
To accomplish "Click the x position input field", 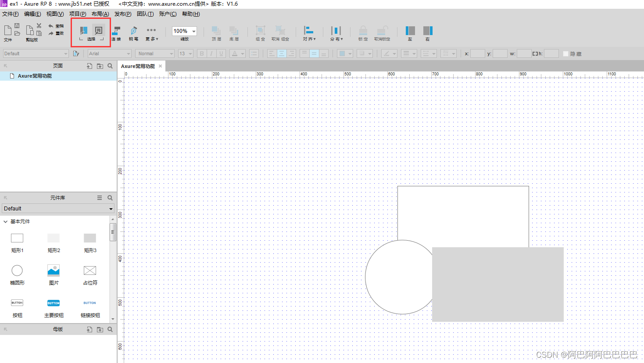I will point(478,53).
